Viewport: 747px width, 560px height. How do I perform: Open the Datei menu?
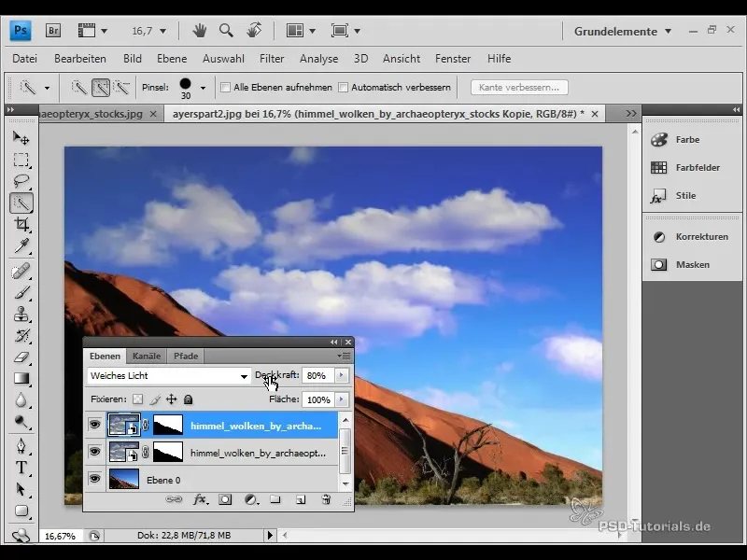[x=25, y=59]
